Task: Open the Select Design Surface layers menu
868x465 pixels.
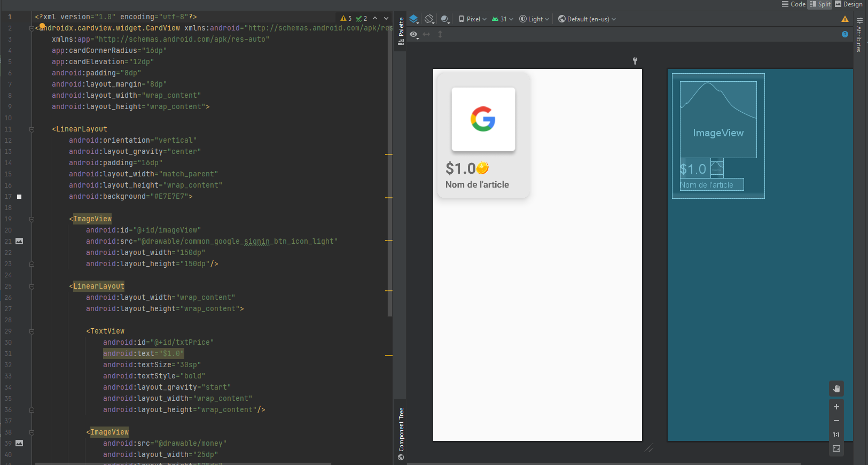Action: 414,19
